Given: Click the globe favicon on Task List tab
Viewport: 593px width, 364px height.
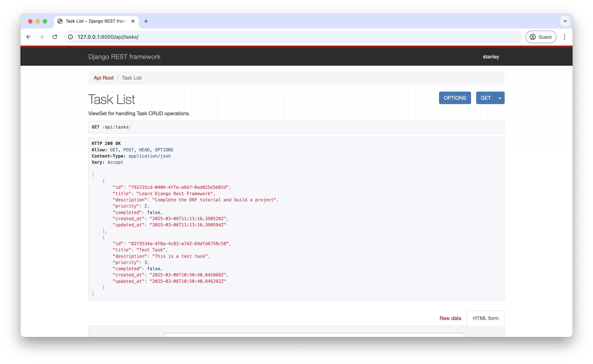Looking at the screenshot, I should pos(60,21).
